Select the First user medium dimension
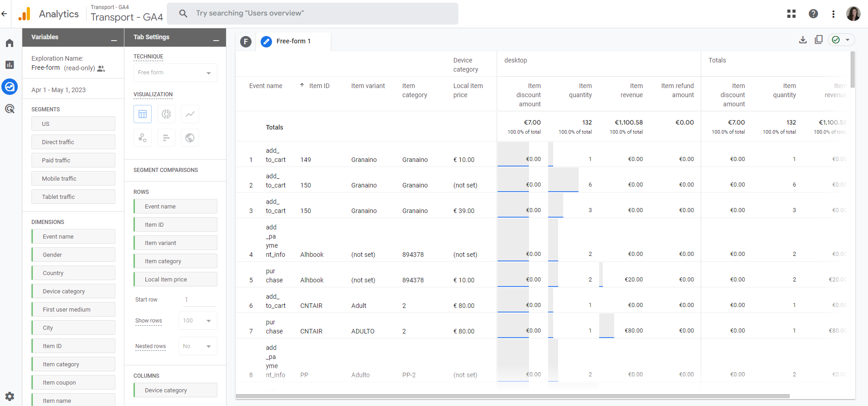 pos(73,309)
